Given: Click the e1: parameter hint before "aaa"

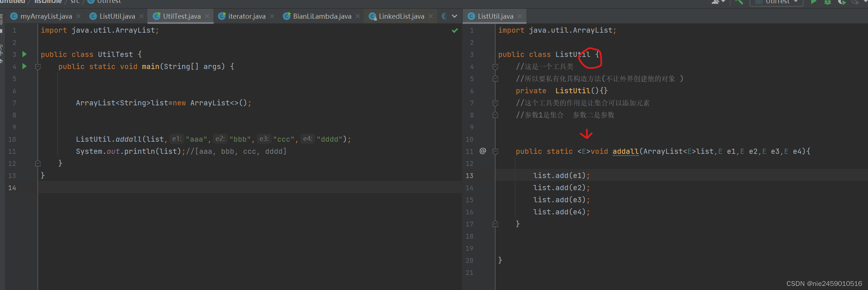Looking at the screenshot, I should pos(177,139).
